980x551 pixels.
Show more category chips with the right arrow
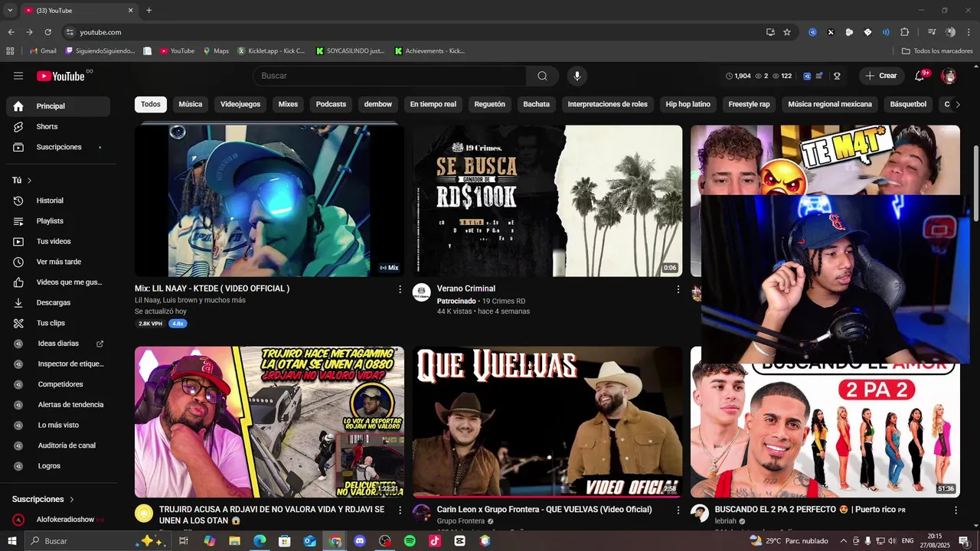tap(957, 104)
